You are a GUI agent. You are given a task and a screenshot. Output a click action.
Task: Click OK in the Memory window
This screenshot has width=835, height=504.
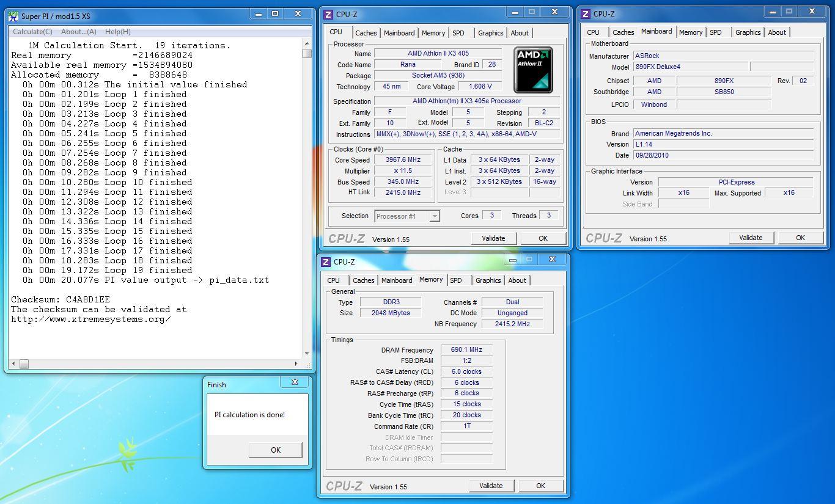pos(540,486)
